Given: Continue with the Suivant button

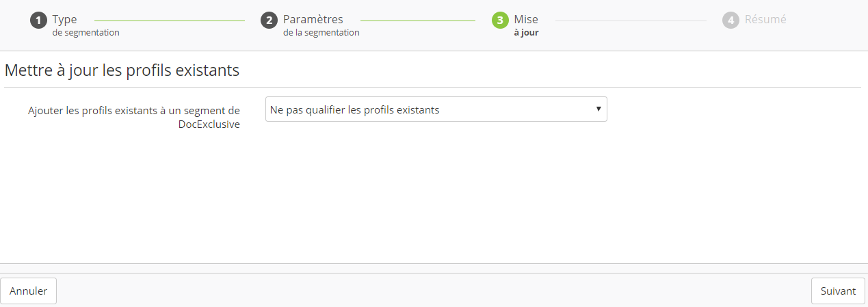Looking at the screenshot, I should click(x=838, y=291).
